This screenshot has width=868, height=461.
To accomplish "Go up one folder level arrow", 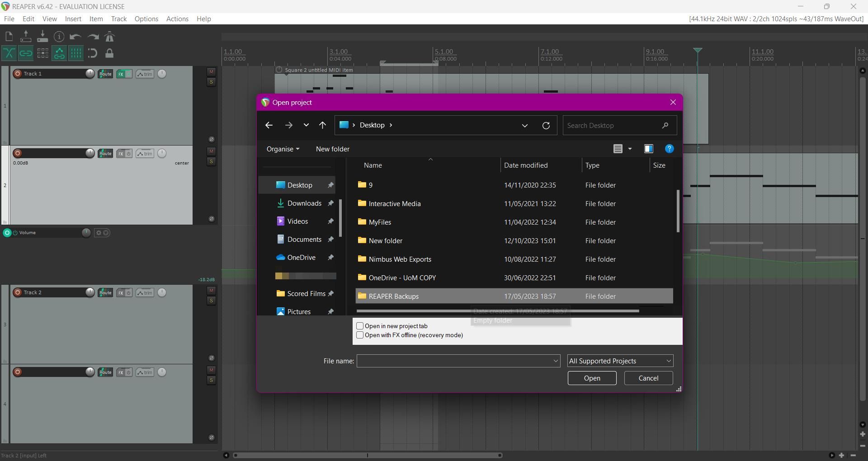I will (322, 126).
